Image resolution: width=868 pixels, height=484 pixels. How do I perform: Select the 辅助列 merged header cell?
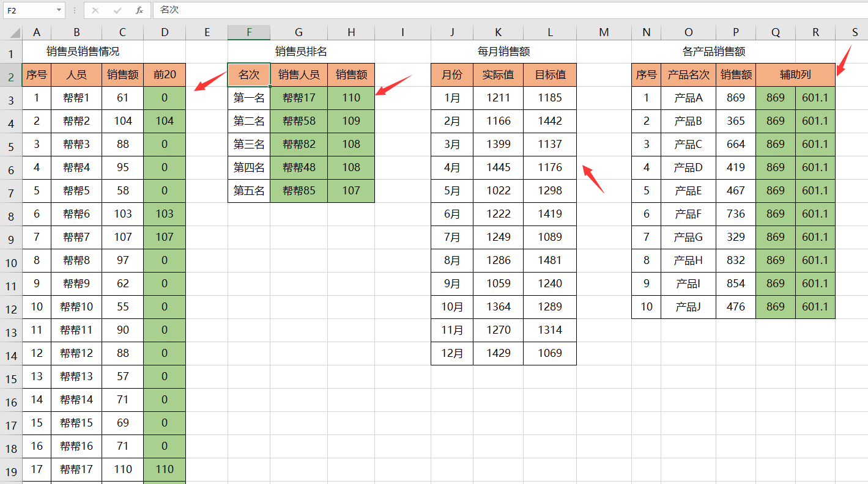click(x=796, y=75)
